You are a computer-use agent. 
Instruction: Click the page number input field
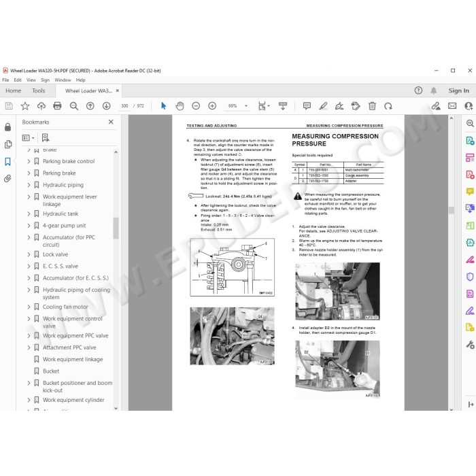click(124, 106)
